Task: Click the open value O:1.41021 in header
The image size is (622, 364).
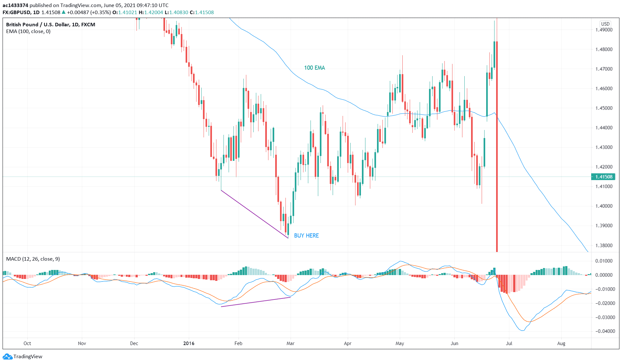Action: click(x=125, y=12)
